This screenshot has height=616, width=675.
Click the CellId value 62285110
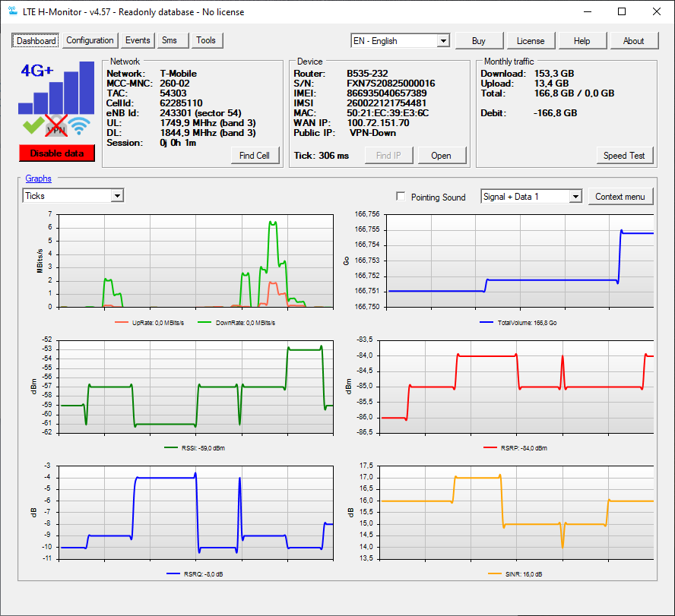click(181, 103)
